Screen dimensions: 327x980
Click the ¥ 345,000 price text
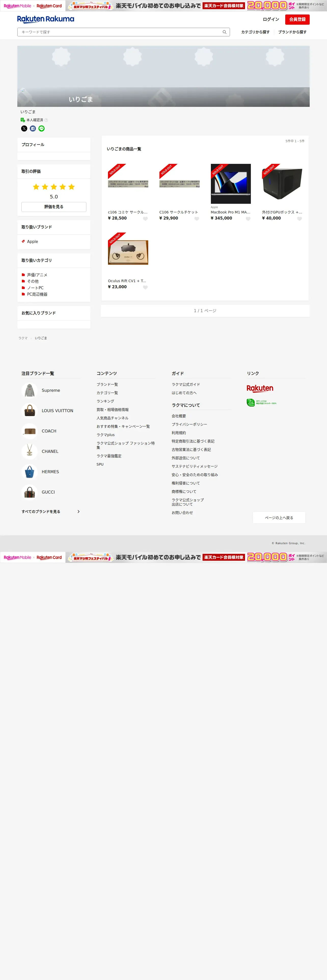pyautogui.click(x=221, y=218)
